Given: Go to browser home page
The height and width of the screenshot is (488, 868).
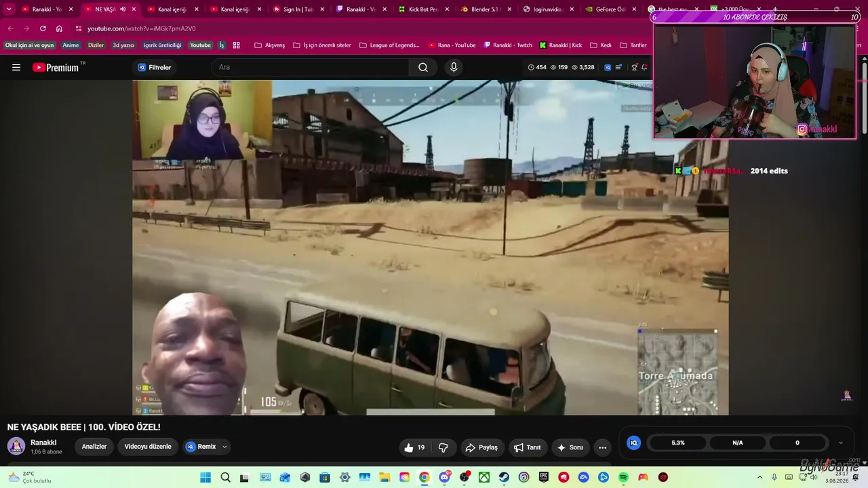Looking at the screenshot, I should [59, 28].
